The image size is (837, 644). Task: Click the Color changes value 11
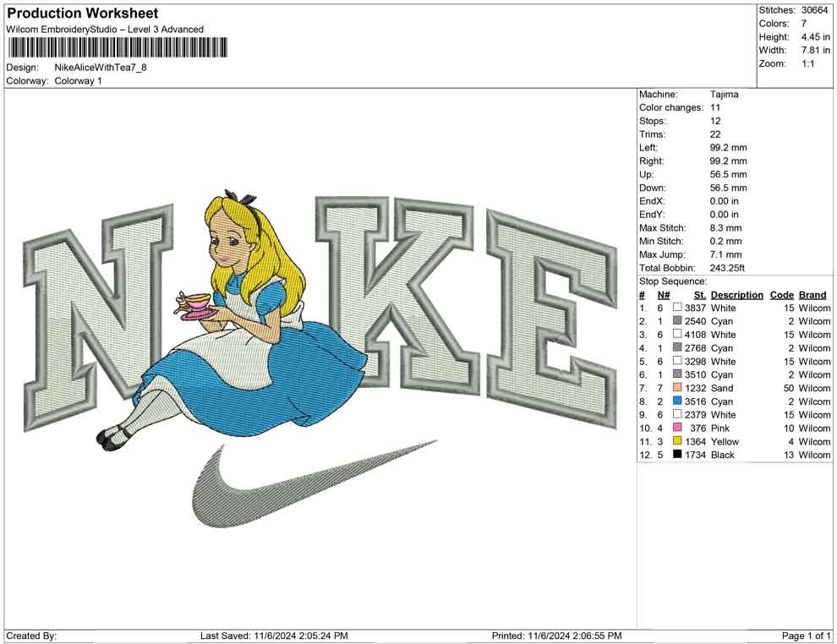[x=715, y=108]
